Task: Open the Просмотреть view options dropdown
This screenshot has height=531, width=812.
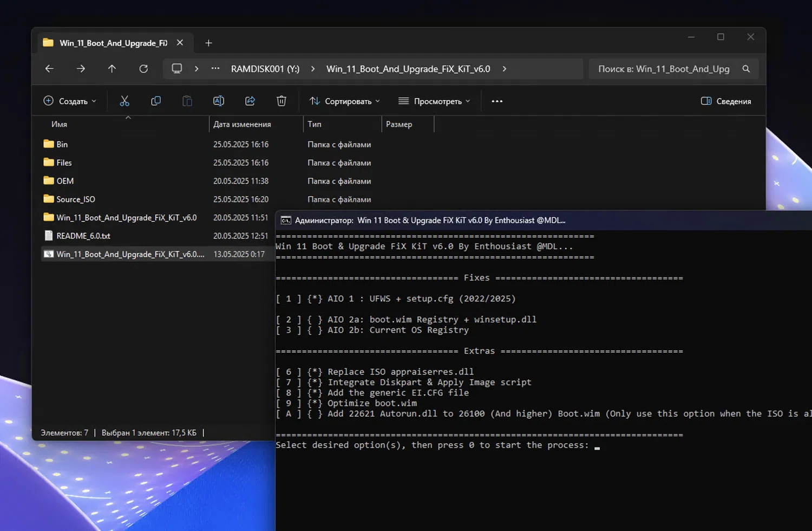Action: 434,101
